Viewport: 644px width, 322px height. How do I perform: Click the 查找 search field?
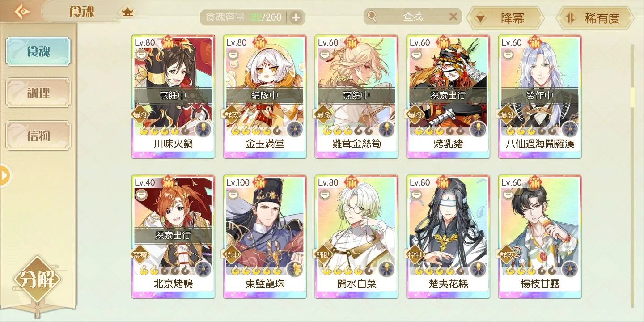(x=412, y=17)
